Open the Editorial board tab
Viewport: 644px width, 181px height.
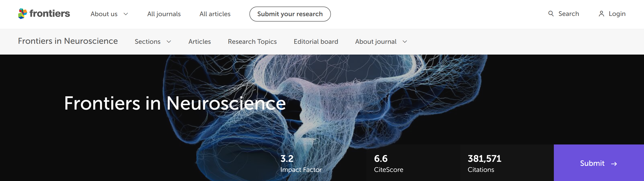point(316,41)
